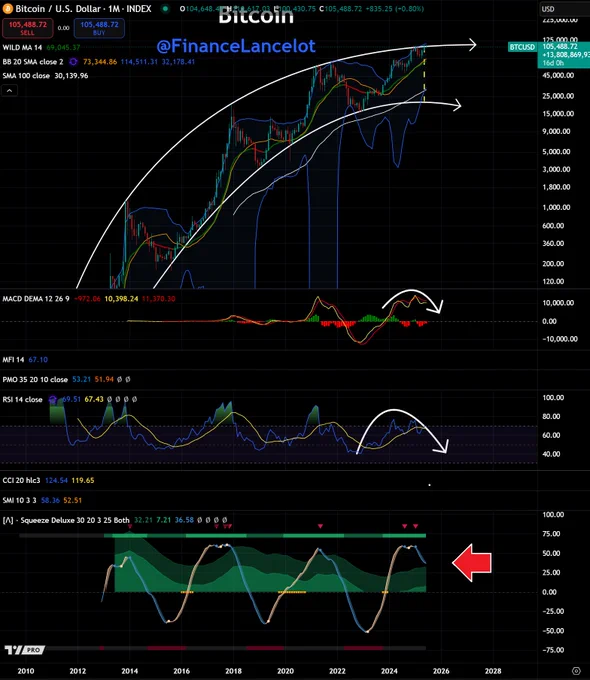Click the 2026 label on the time axis

point(441,671)
